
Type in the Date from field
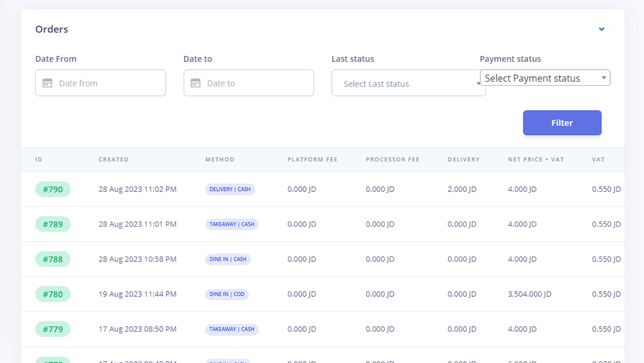[107, 83]
